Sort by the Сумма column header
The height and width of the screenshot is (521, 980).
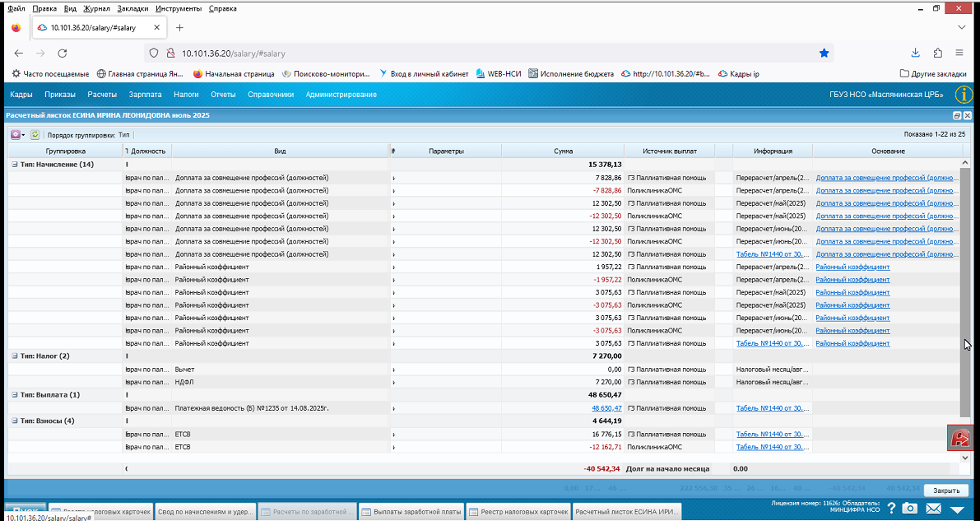[x=563, y=151]
